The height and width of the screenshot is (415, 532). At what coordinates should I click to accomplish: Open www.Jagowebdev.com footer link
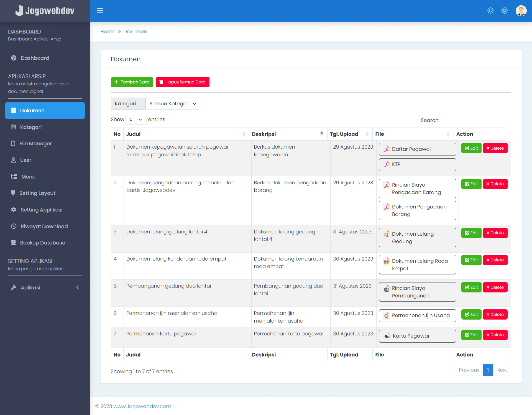click(142, 406)
